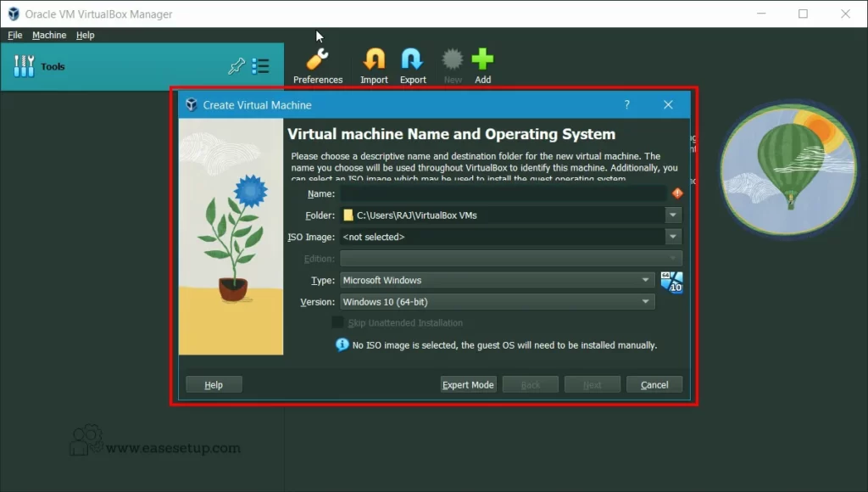Screen dimensions: 868x492
Task: Open the Machine menu
Action: [x=49, y=35]
